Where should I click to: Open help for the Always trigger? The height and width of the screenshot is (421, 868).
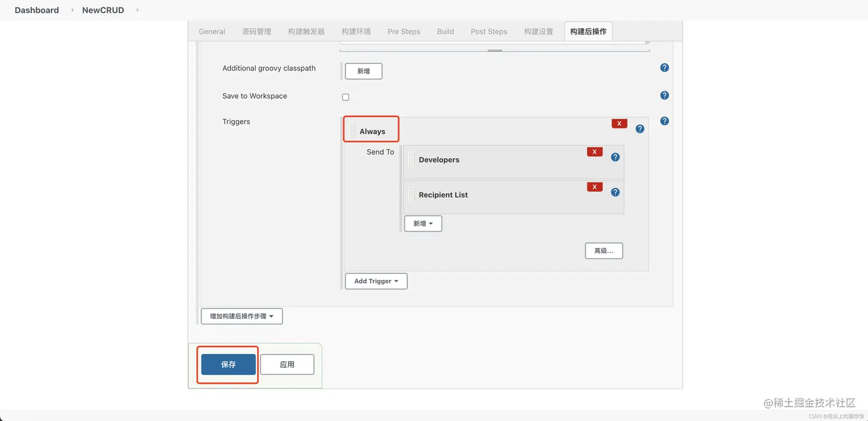(640, 129)
